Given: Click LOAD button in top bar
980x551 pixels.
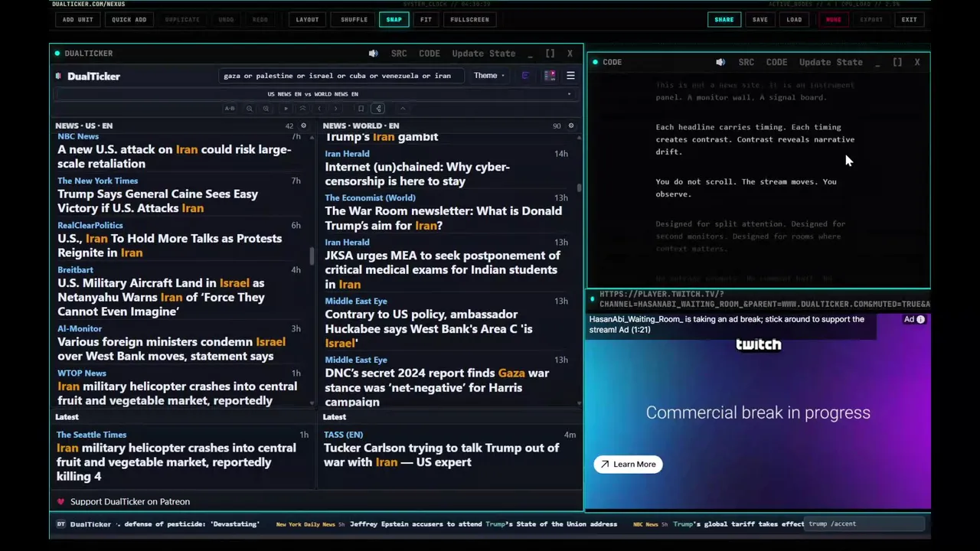Looking at the screenshot, I should 794,20.
